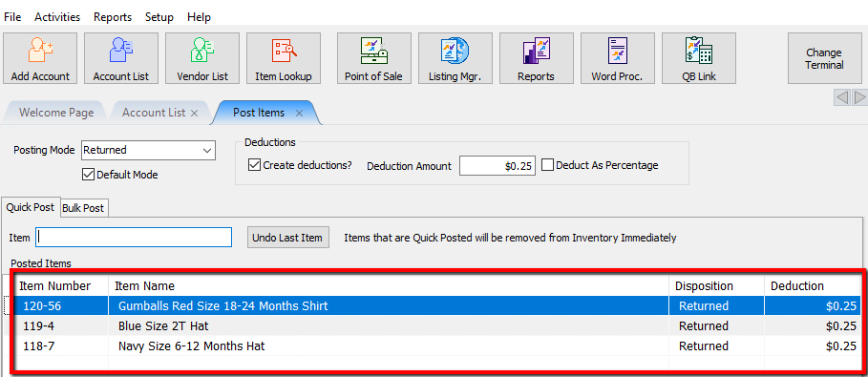The width and height of the screenshot is (868, 377).
Task: Click the Item input field
Action: point(134,238)
